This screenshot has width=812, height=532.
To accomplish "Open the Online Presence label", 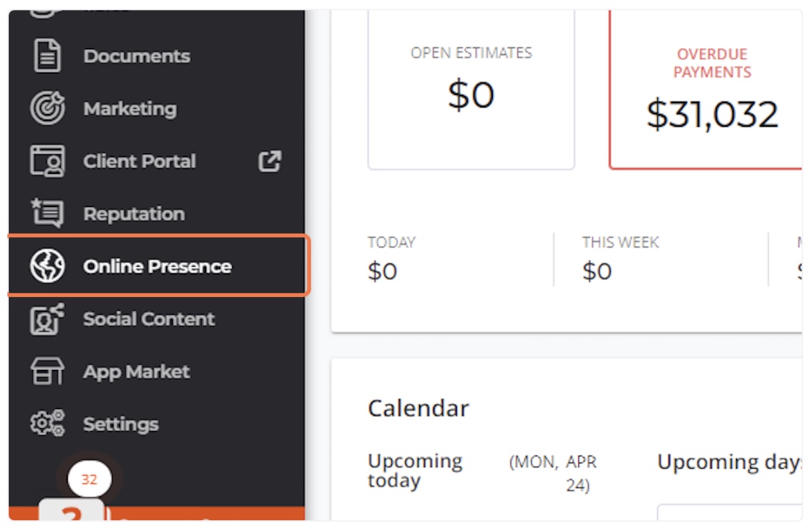I will click(158, 266).
